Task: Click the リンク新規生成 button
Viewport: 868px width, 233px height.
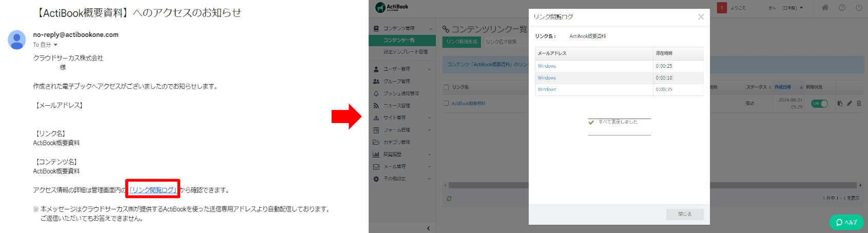Action: pyautogui.click(x=461, y=42)
